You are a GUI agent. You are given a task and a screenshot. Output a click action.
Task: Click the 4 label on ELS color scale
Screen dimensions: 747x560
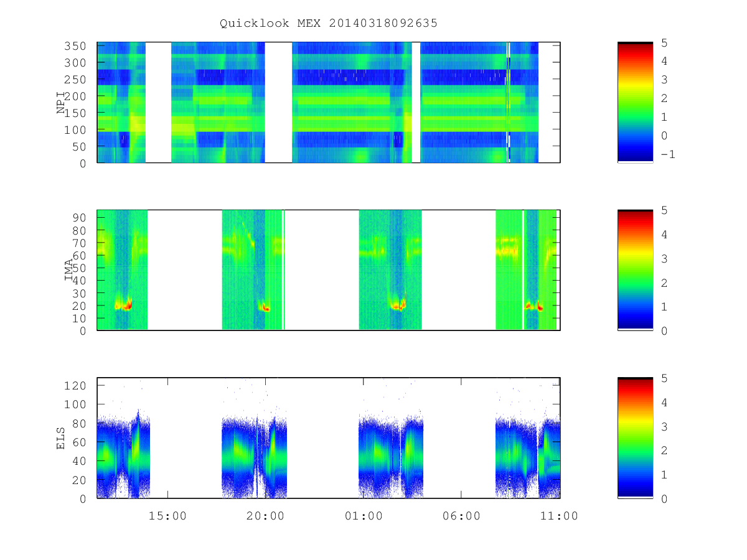664,402
